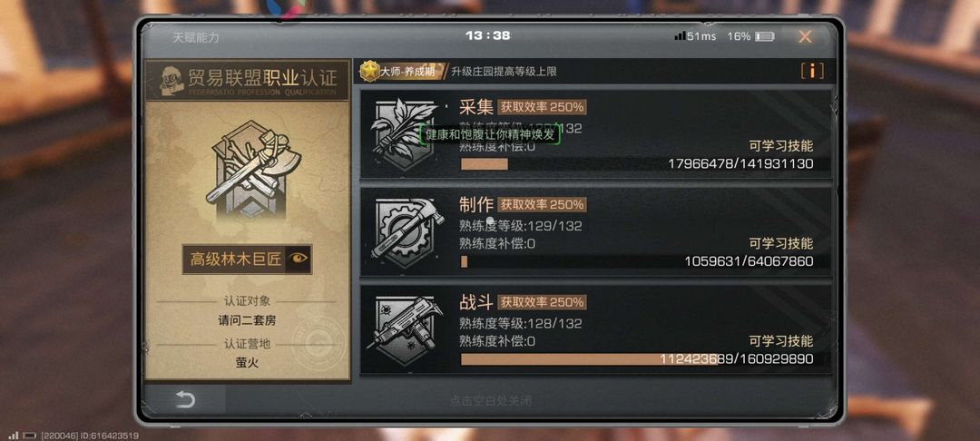Toggle the eye icon beside 高级林木巨匠
This screenshot has height=441, width=980.
click(x=299, y=260)
